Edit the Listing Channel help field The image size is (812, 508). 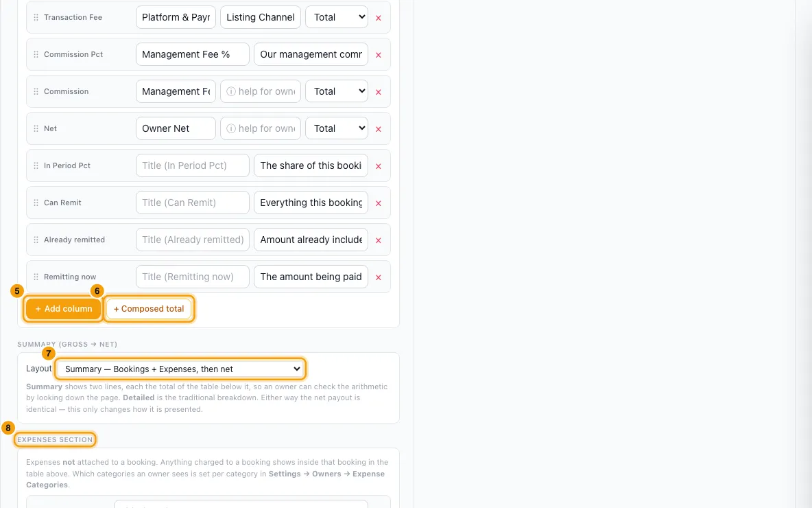261,17
